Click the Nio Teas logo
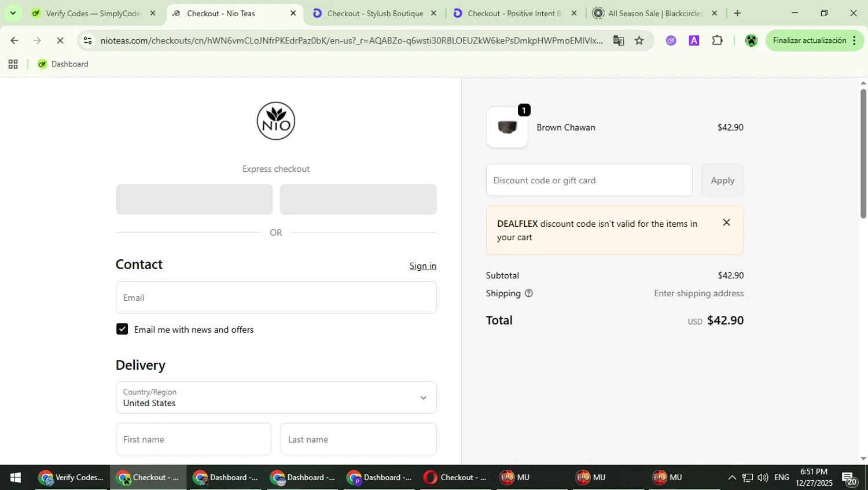The image size is (868, 490). coord(276,121)
